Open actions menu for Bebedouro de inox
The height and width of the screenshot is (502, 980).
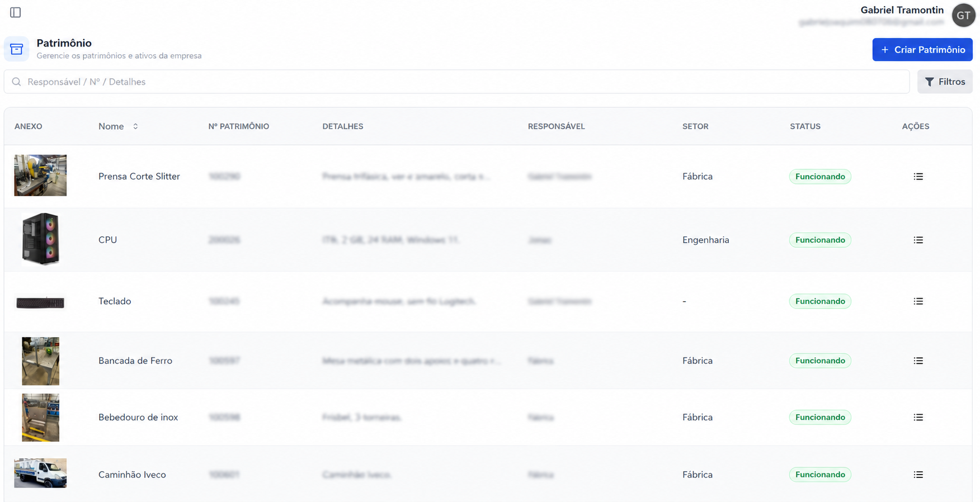click(918, 417)
